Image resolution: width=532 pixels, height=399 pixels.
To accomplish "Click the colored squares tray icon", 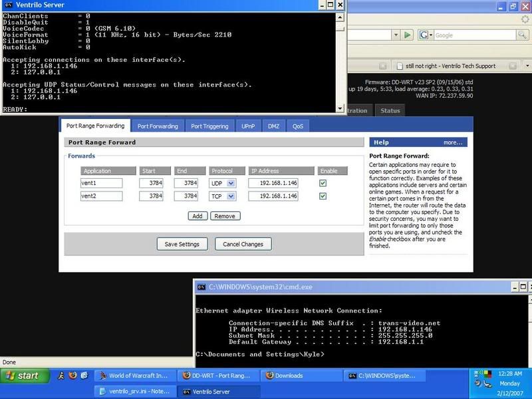I will pos(487,374).
